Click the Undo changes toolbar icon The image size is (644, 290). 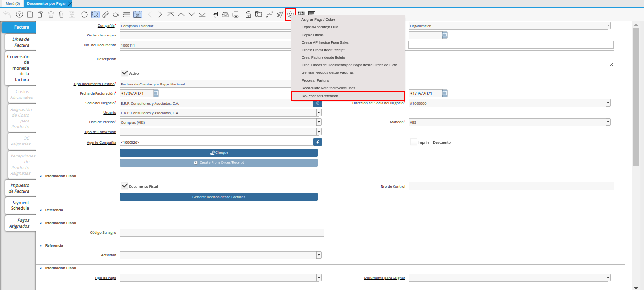pyautogui.click(x=7, y=14)
